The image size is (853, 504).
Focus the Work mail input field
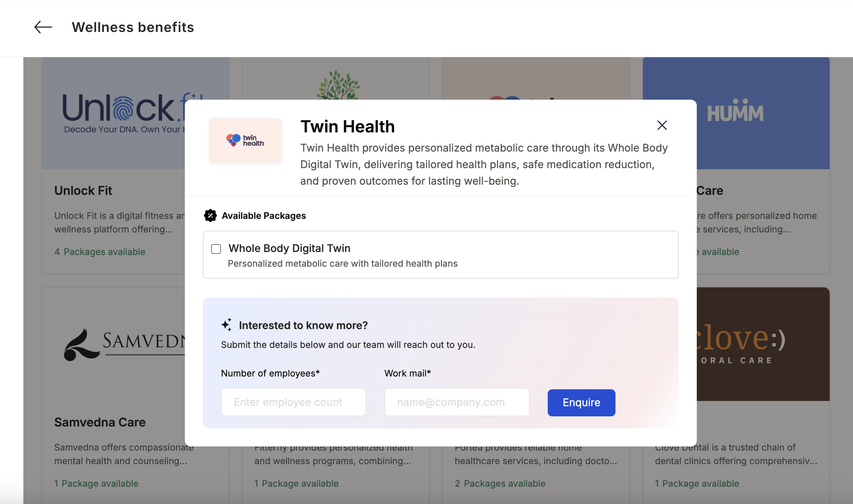(457, 402)
